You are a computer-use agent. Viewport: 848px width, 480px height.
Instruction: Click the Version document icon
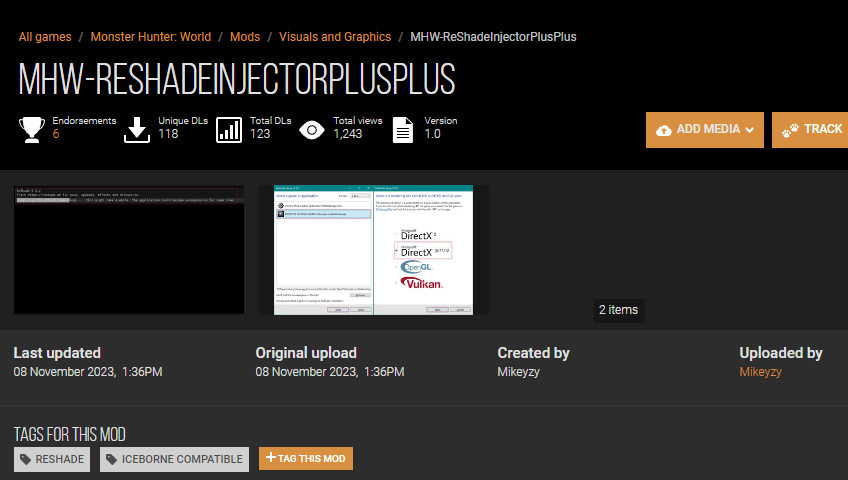tap(403, 130)
